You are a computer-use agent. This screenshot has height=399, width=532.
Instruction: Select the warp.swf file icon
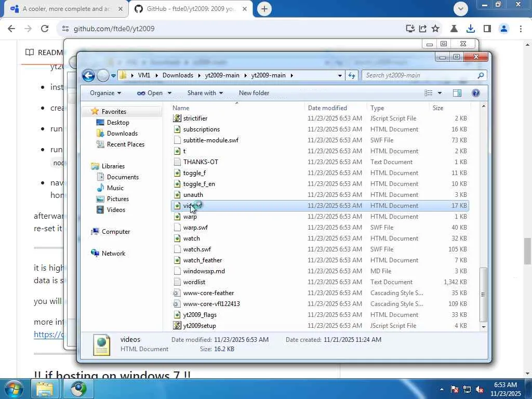pyautogui.click(x=177, y=228)
